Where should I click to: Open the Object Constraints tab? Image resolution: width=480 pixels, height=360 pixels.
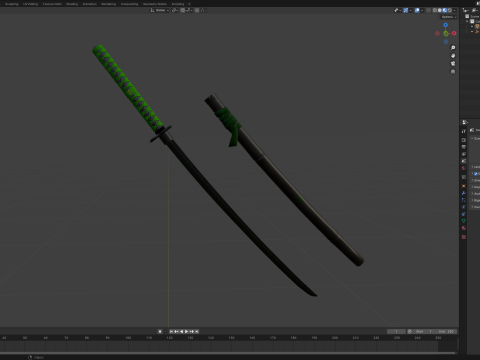(464, 214)
